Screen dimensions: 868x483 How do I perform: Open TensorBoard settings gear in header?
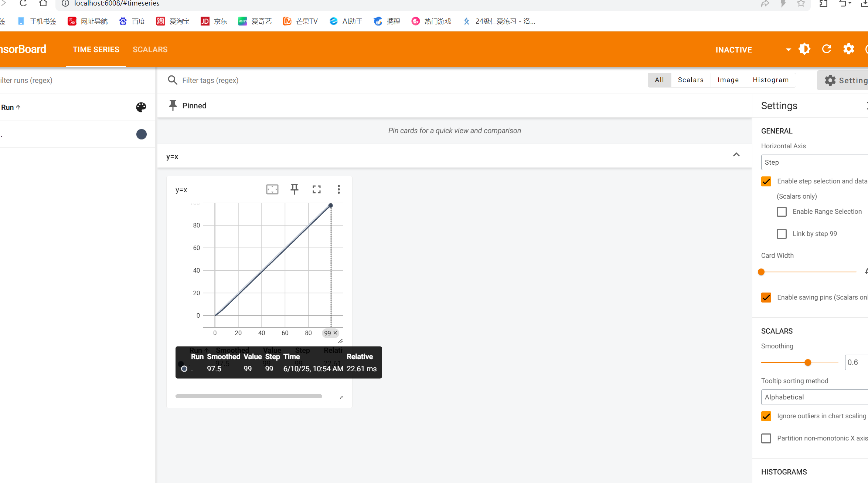(x=849, y=49)
